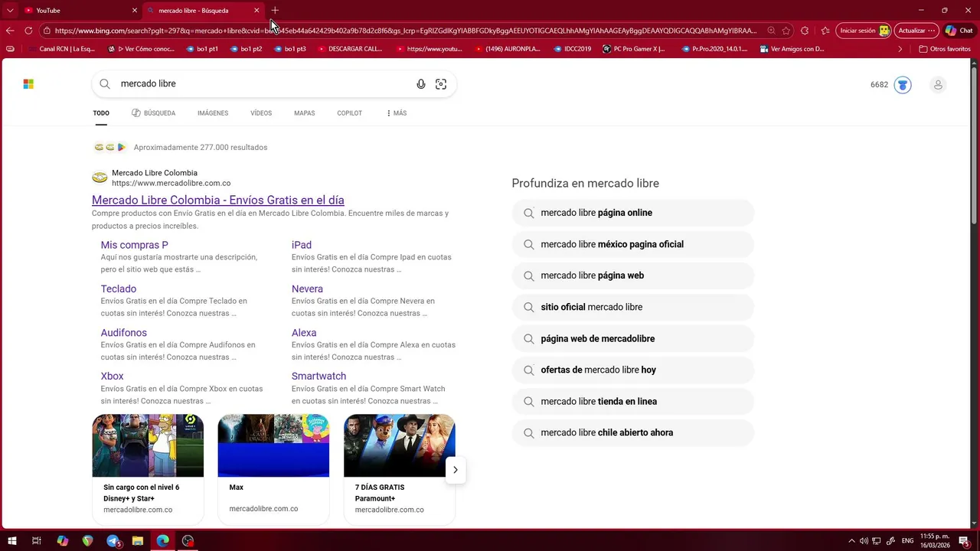Select the TODO results tab

(x=101, y=113)
